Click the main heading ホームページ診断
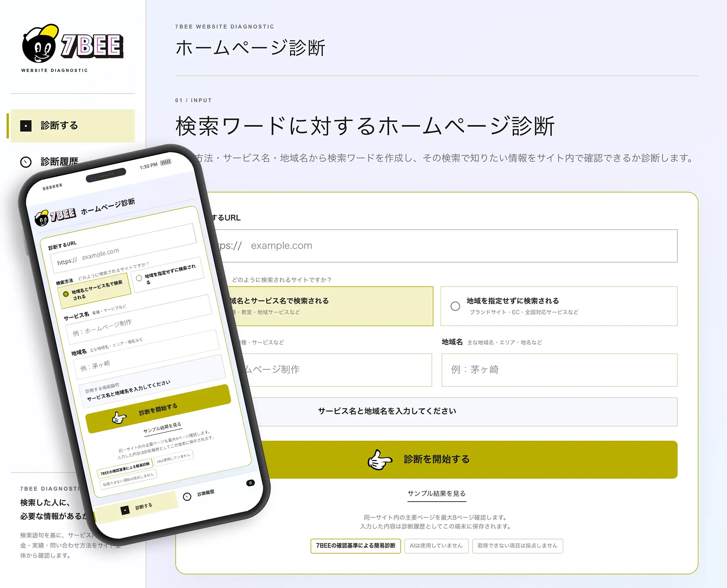 [x=250, y=48]
